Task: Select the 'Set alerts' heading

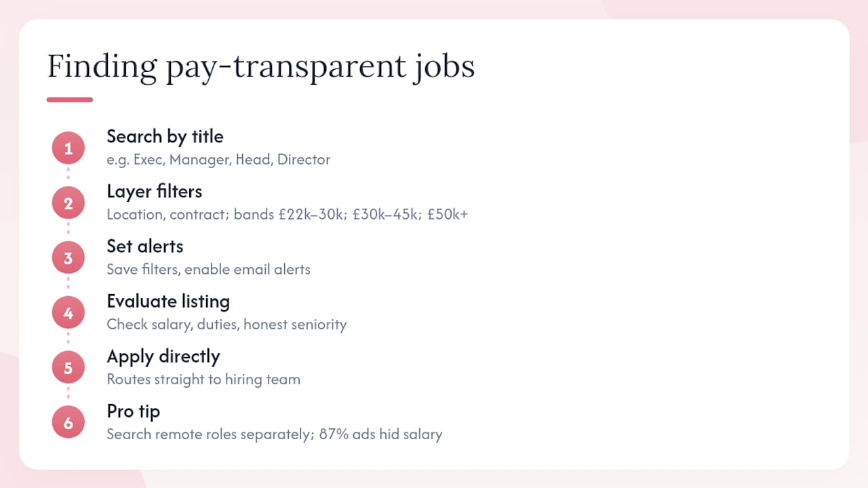Action: 145,246
